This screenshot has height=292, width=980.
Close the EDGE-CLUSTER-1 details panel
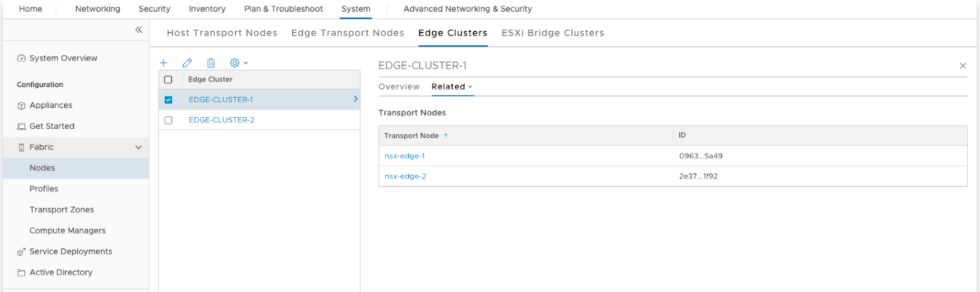tap(962, 66)
